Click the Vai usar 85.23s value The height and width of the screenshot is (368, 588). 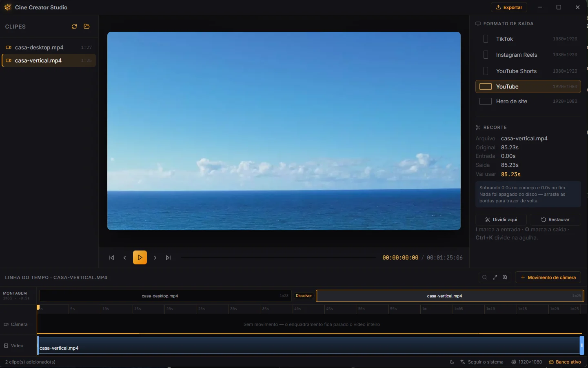(x=511, y=174)
